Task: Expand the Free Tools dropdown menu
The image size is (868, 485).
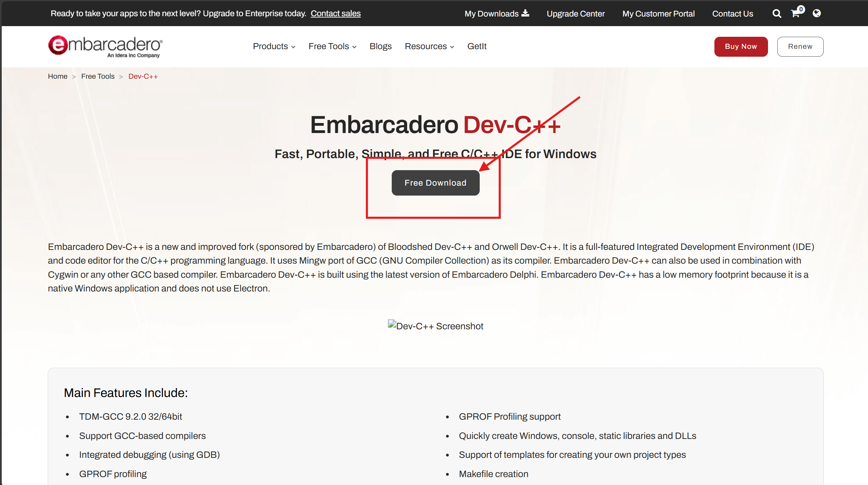Action: tap(332, 46)
